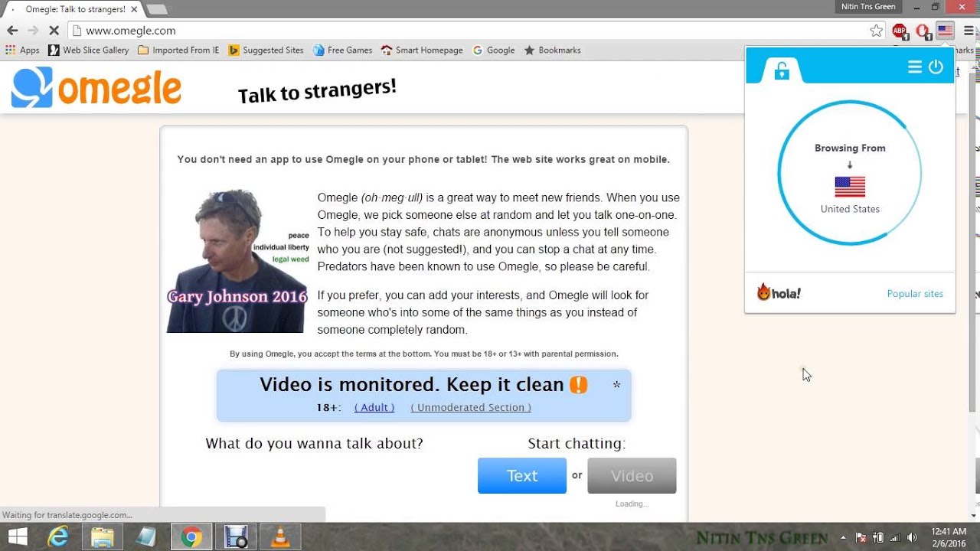Viewport: 980px width, 551px height.
Task: Check the battery power status icon
Action: (x=877, y=537)
